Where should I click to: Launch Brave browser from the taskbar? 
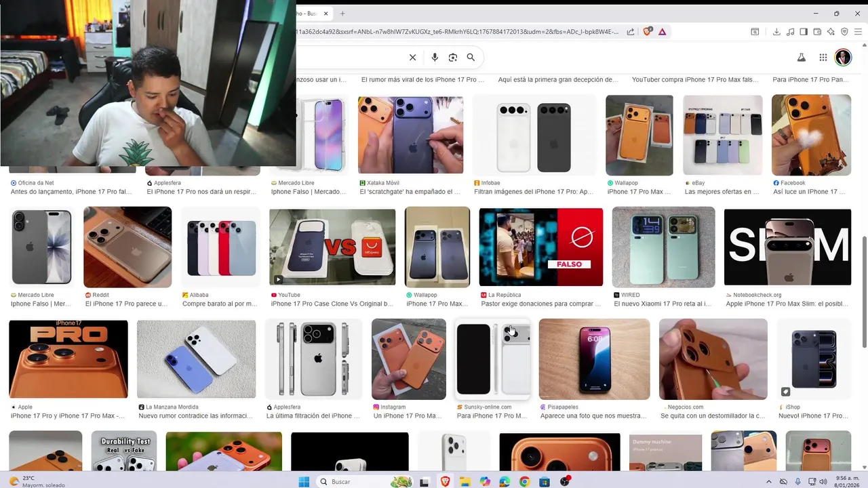445,482
